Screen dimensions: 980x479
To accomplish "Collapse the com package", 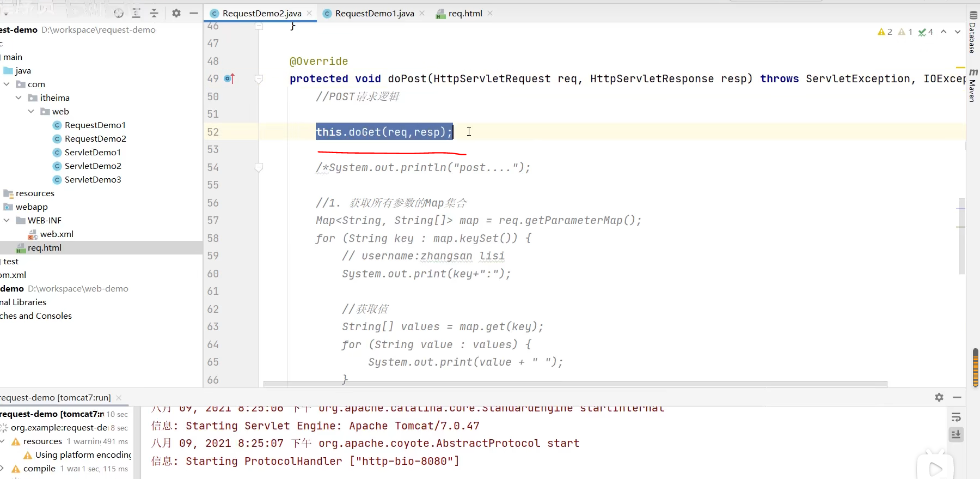I will 7,84.
